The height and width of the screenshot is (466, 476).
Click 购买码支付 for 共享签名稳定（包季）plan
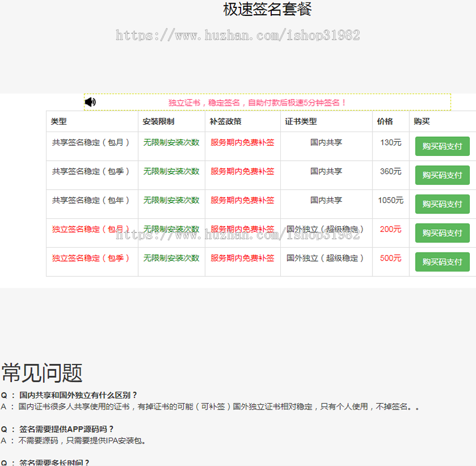(x=442, y=175)
